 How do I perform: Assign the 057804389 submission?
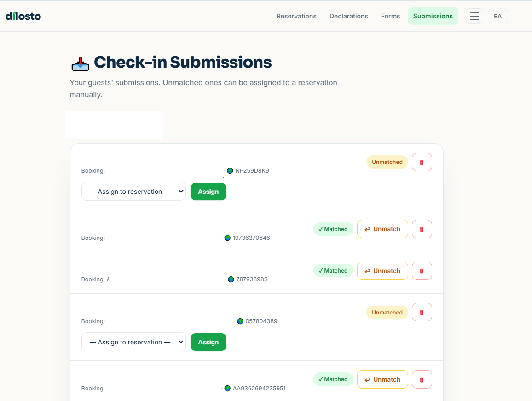208,342
